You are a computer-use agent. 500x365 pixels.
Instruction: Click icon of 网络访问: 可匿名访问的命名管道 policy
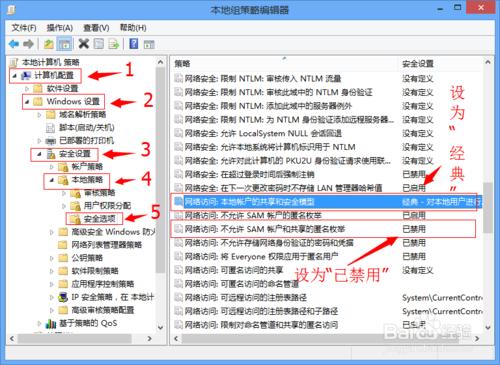179,284
